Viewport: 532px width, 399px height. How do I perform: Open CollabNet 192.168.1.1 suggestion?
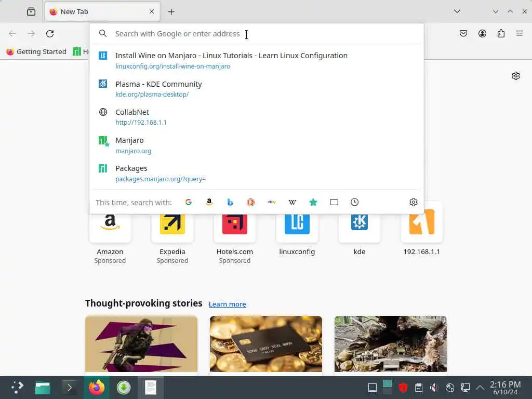pyautogui.click(x=257, y=117)
